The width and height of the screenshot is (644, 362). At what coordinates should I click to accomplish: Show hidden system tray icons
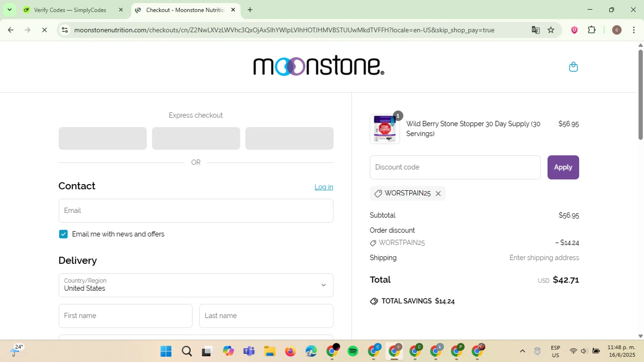click(522, 351)
